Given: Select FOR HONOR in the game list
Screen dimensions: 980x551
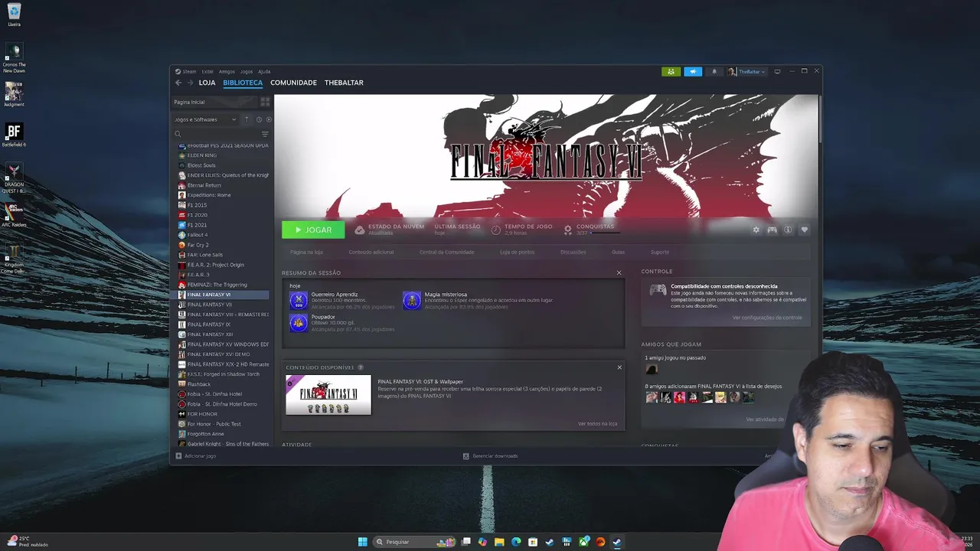Looking at the screenshot, I should (x=202, y=414).
